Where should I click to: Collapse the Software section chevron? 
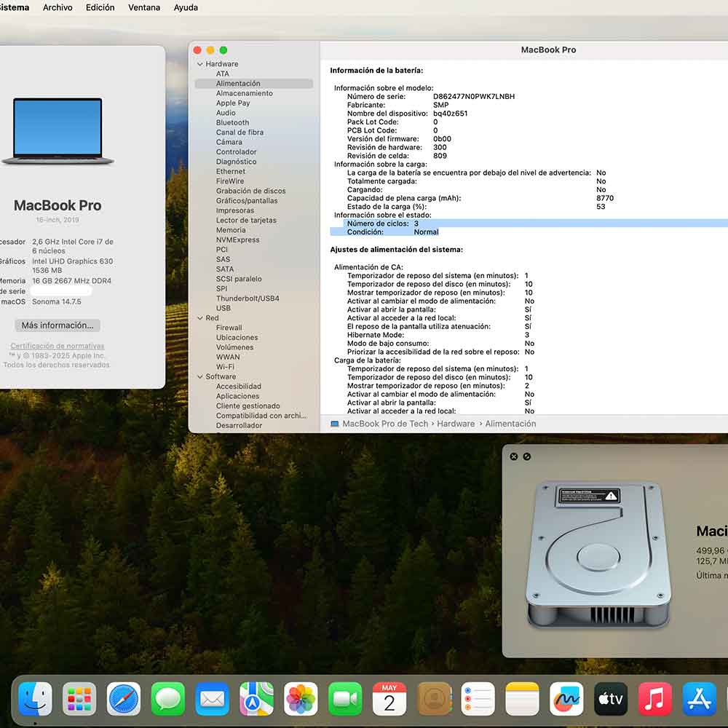[200, 376]
